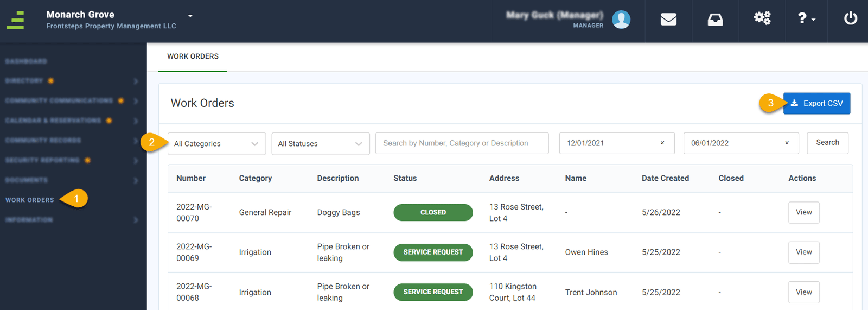Focus the Search by Number, Category field
This screenshot has height=310, width=868.
[x=462, y=143]
